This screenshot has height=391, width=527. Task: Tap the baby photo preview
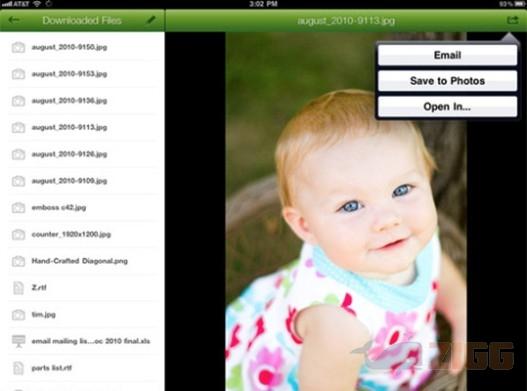click(346, 211)
